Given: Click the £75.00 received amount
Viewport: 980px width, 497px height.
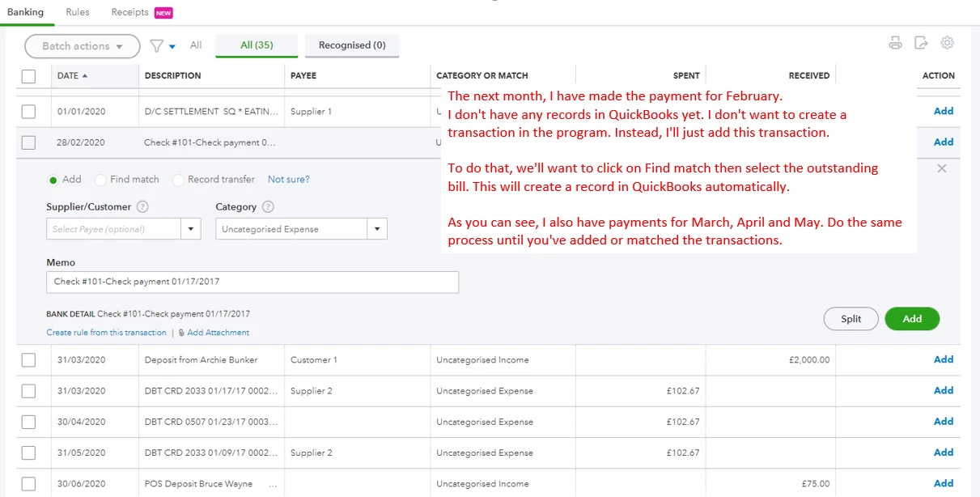Looking at the screenshot, I should coord(816,484).
